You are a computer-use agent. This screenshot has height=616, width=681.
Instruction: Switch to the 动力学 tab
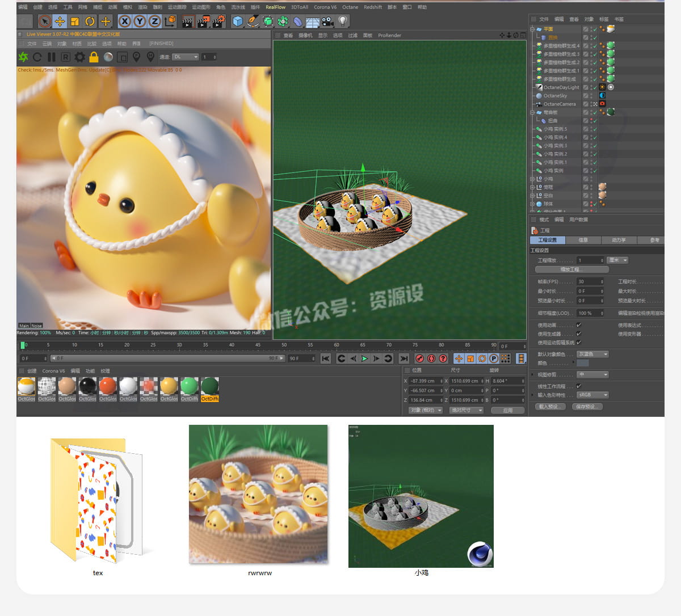[x=618, y=240]
